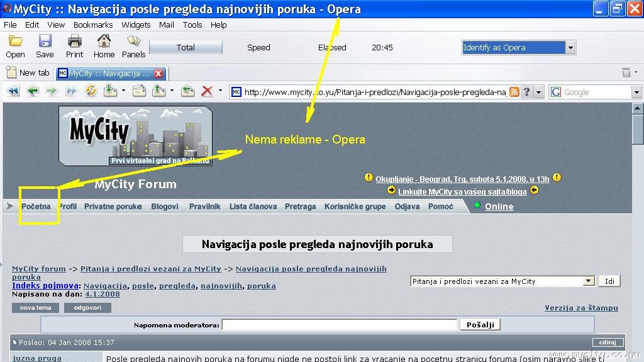Click the Save floppy disk icon

45,41
